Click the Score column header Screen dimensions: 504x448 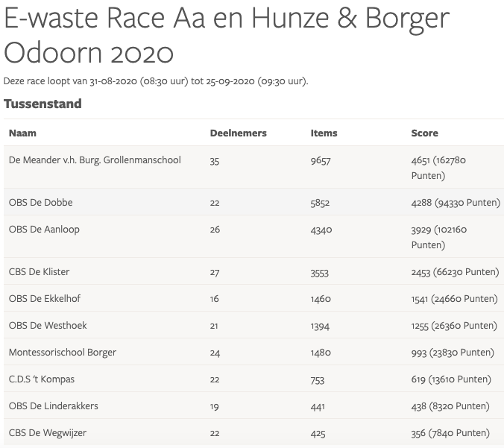(424, 133)
